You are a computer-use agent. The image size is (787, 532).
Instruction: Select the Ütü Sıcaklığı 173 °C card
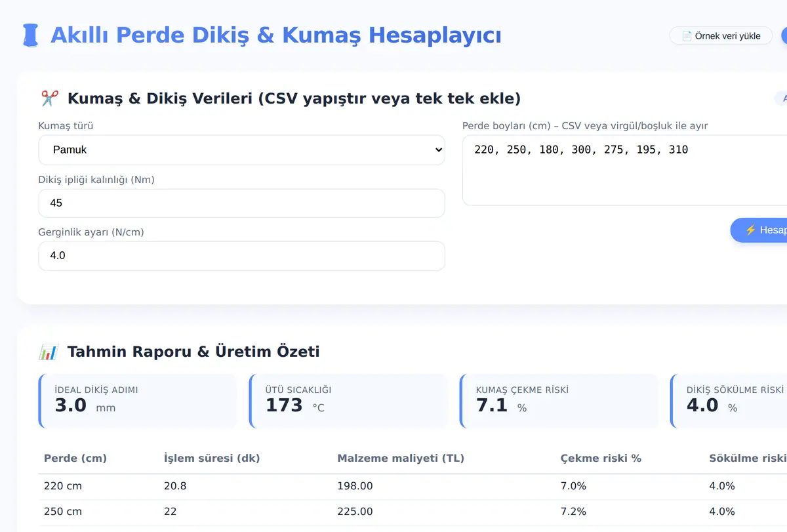(348, 401)
